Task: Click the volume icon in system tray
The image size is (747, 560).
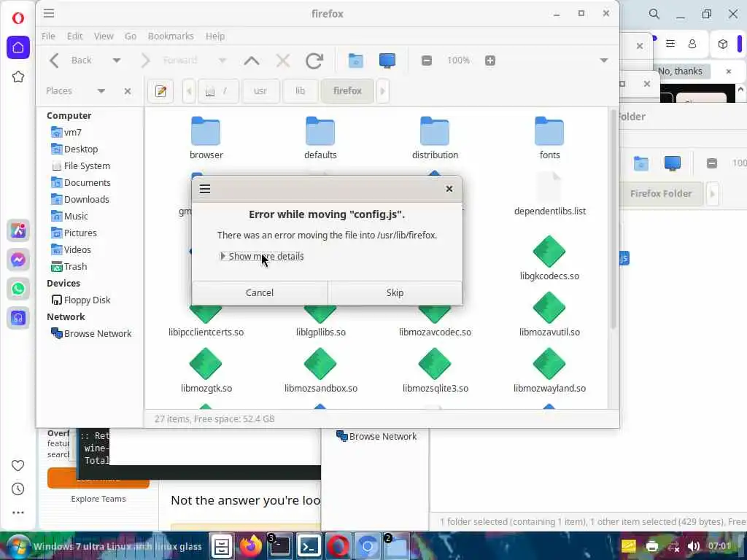Action: point(694,546)
